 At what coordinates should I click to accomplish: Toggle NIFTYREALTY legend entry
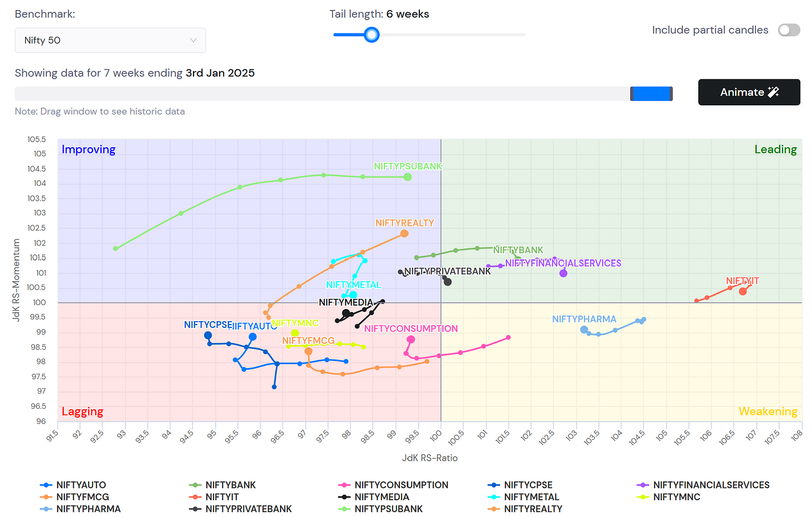point(525,509)
